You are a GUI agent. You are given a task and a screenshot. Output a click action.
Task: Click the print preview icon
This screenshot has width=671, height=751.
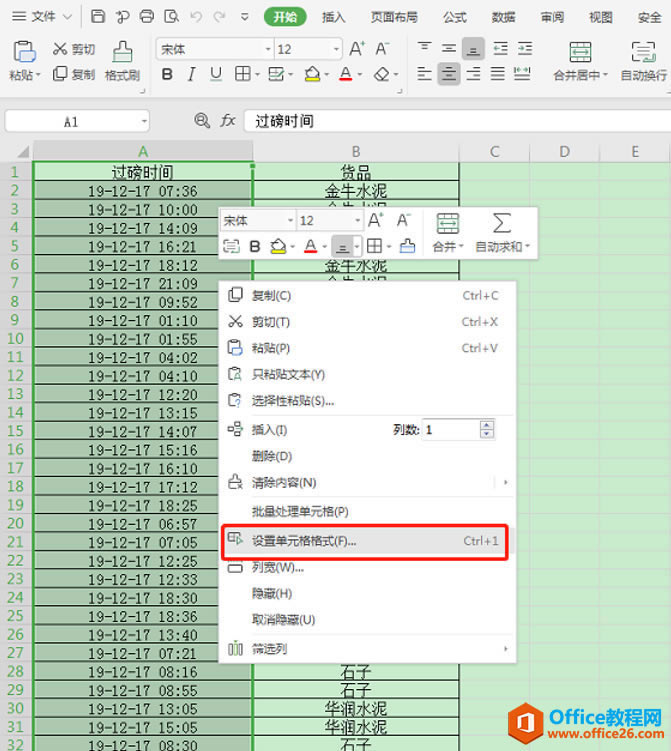(171, 17)
